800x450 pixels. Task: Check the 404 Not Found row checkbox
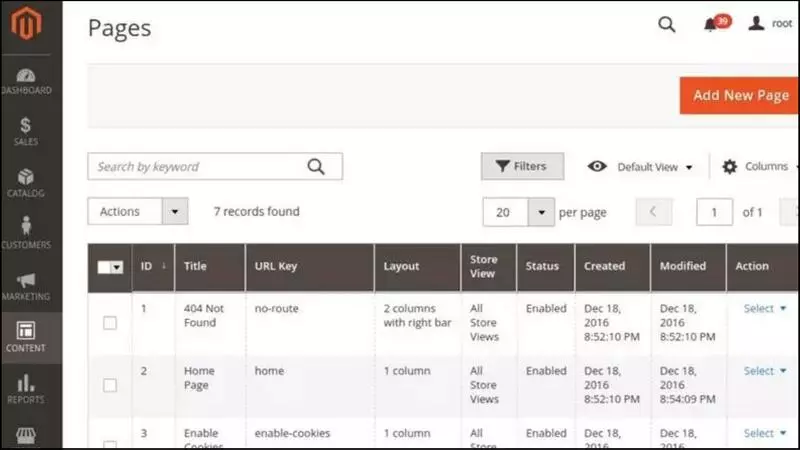(110, 323)
